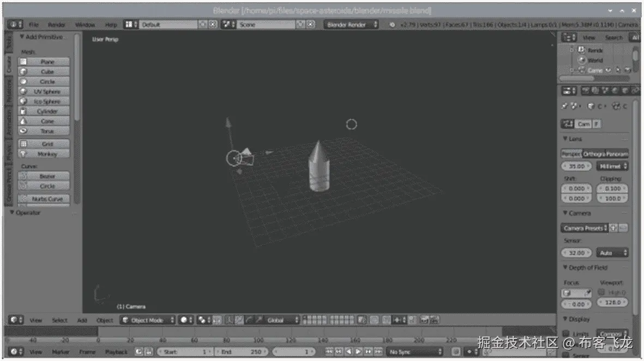Select the Panoramic lens type
This screenshot has width=644, height=361.
[x=617, y=154]
